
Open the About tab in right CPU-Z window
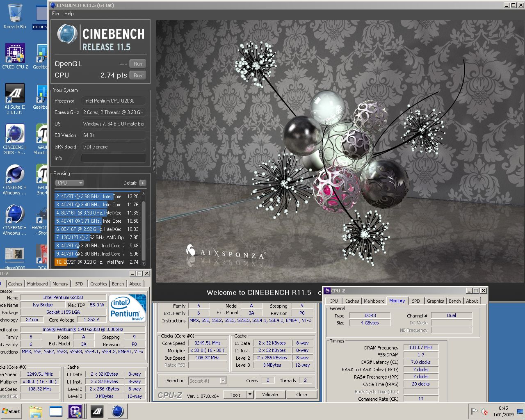click(x=472, y=301)
